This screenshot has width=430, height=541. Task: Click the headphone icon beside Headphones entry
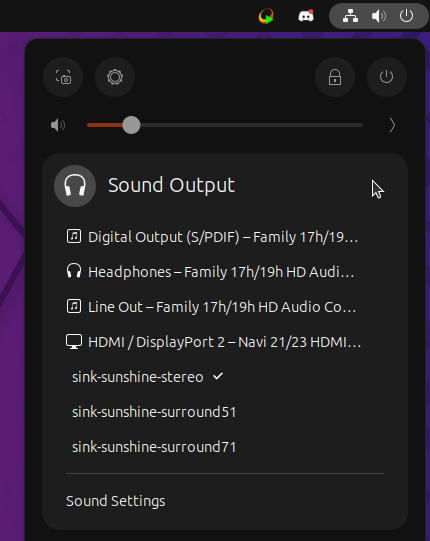74,271
